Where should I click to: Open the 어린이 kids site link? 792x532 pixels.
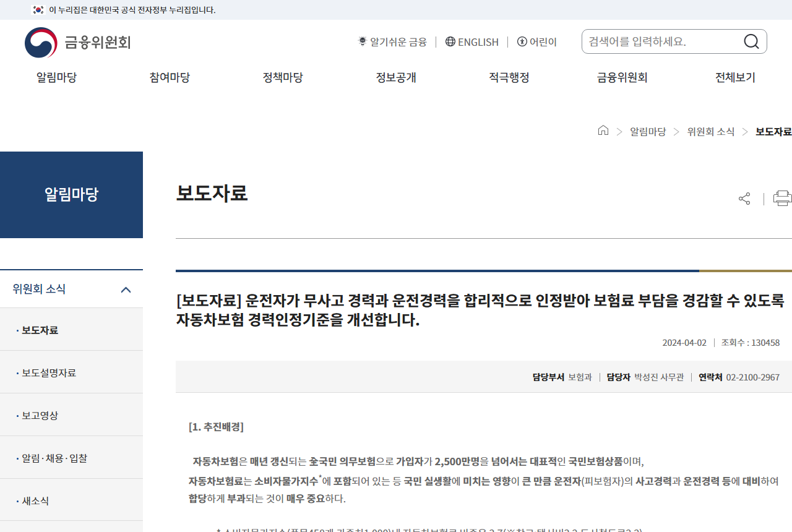pyautogui.click(x=543, y=41)
